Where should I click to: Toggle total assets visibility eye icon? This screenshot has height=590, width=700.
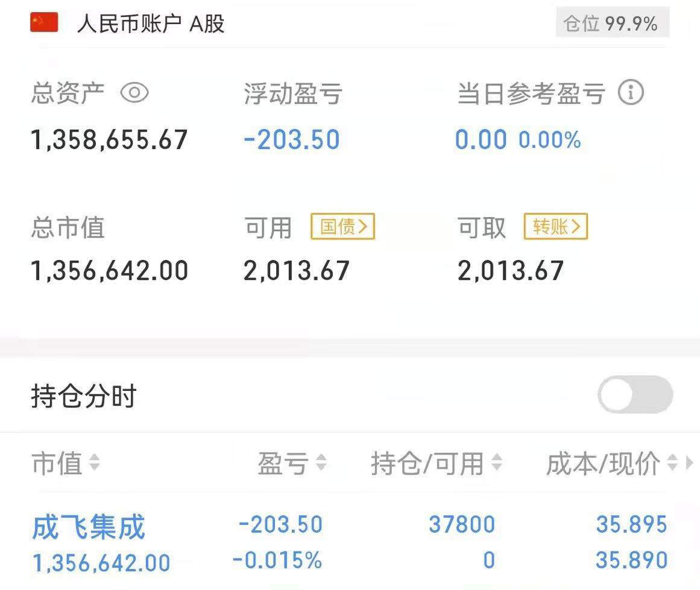[x=134, y=93]
